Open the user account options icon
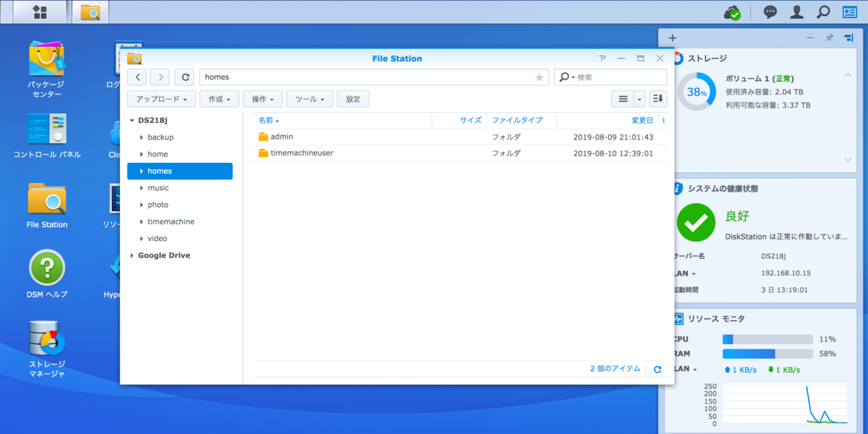This screenshot has width=868, height=434. [x=797, y=12]
